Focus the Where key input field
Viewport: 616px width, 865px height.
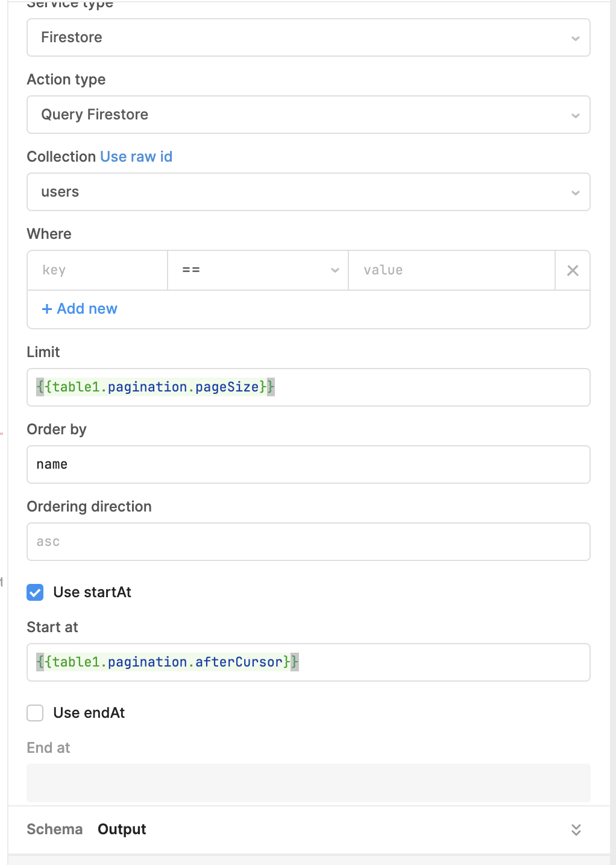point(98,270)
